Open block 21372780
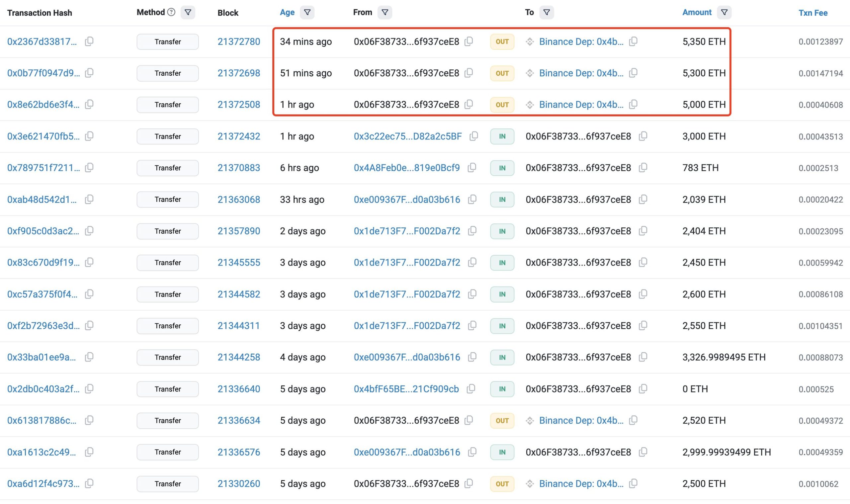 tap(239, 42)
